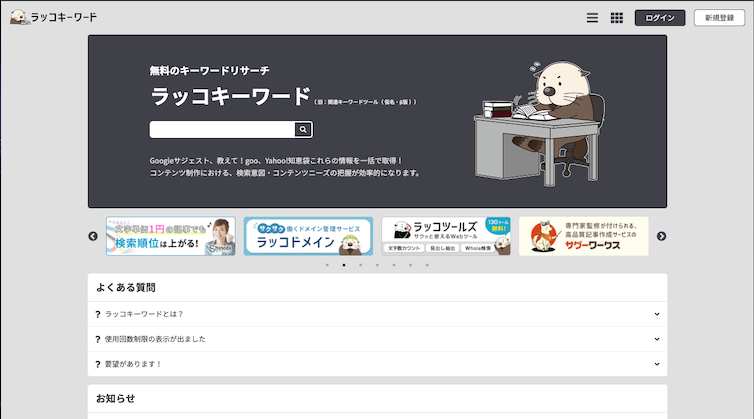This screenshot has height=419, width=754.
Task: Click chevron on 使用回数制限 row
Action: (x=657, y=339)
